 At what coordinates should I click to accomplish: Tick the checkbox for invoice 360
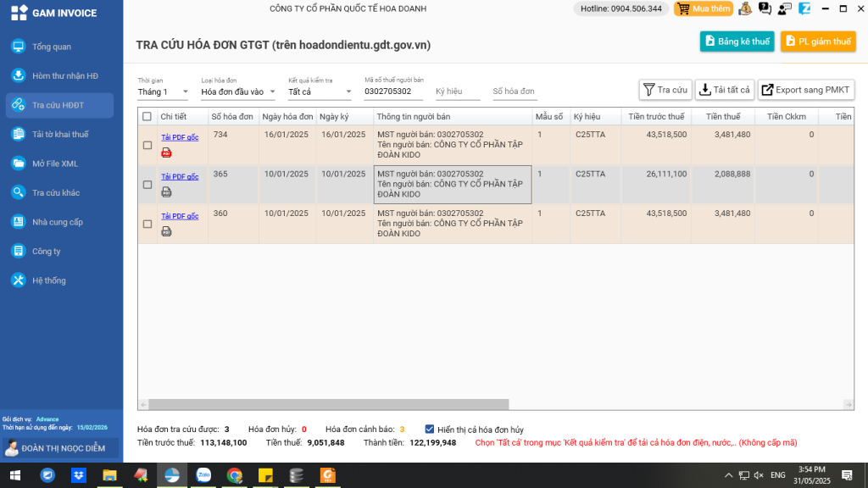click(147, 224)
